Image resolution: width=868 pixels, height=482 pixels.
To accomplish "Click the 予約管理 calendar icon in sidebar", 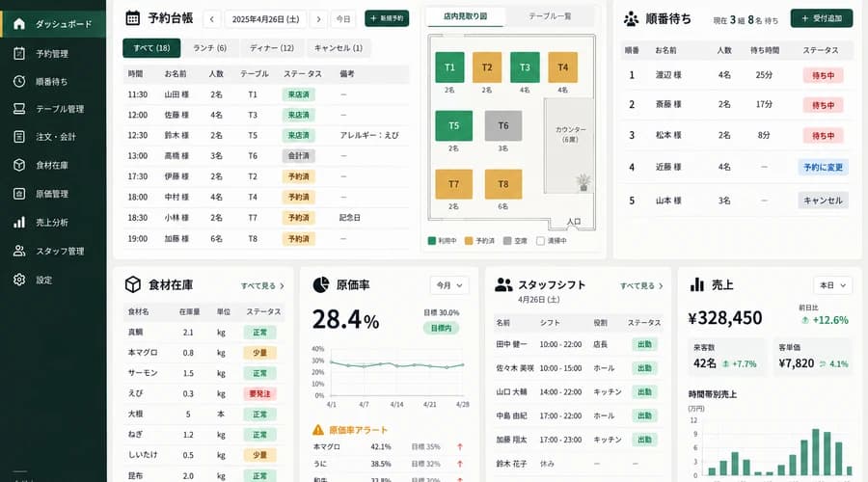I will coord(19,53).
